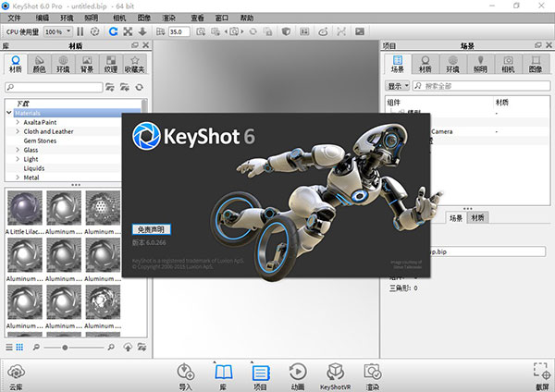Click the downward arrow toolbar icon
The height and width of the screenshot is (392, 555).
tap(142, 31)
